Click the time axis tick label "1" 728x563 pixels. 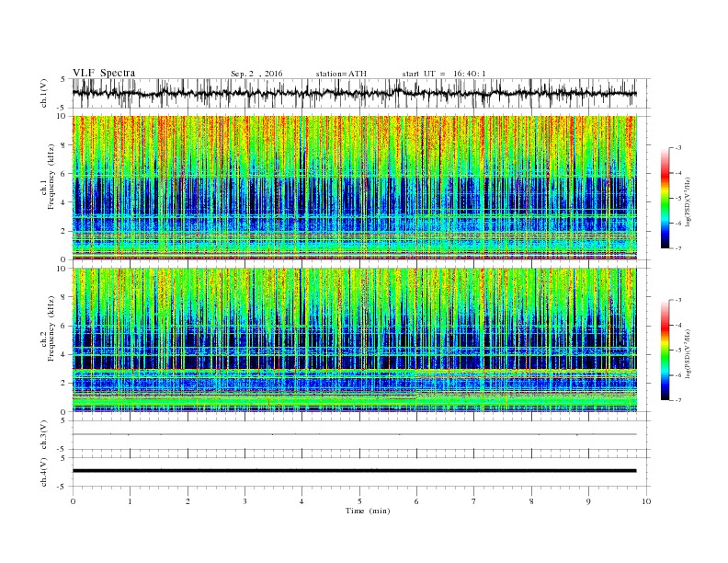pyautogui.click(x=130, y=501)
